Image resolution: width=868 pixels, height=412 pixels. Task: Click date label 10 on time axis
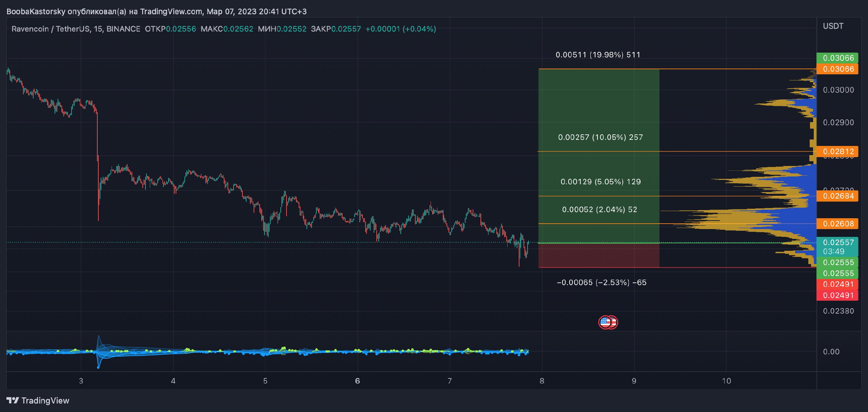(x=726, y=381)
